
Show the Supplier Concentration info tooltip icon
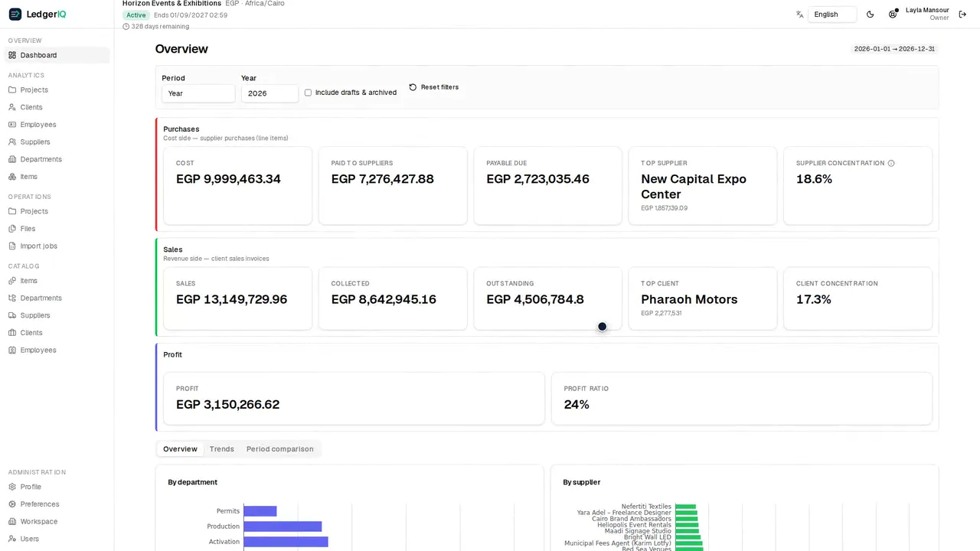(891, 163)
